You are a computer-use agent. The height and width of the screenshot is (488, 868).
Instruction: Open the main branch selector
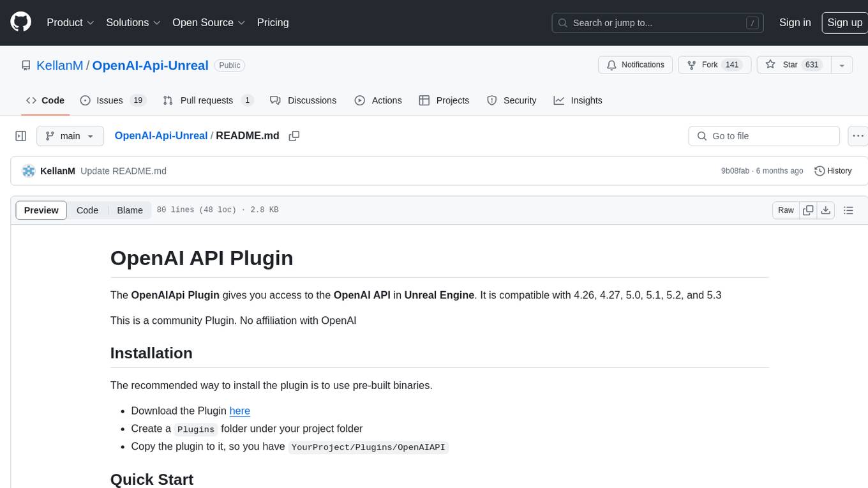[70, 136]
